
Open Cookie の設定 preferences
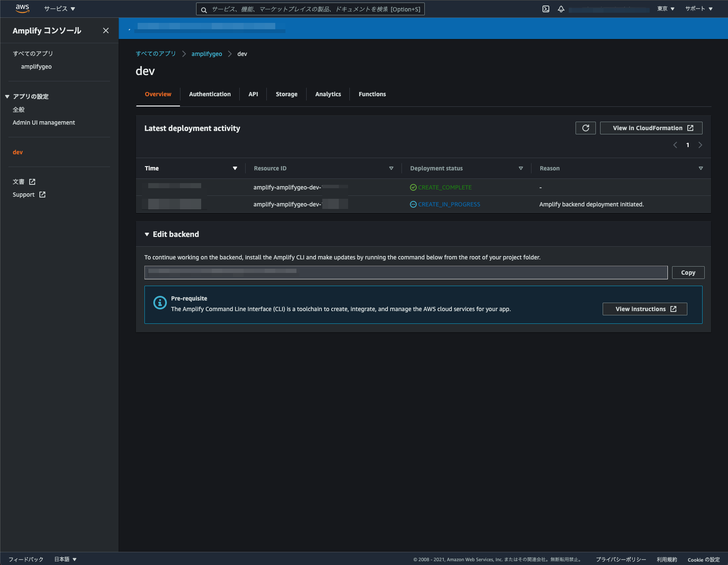[x=703, y=559]
